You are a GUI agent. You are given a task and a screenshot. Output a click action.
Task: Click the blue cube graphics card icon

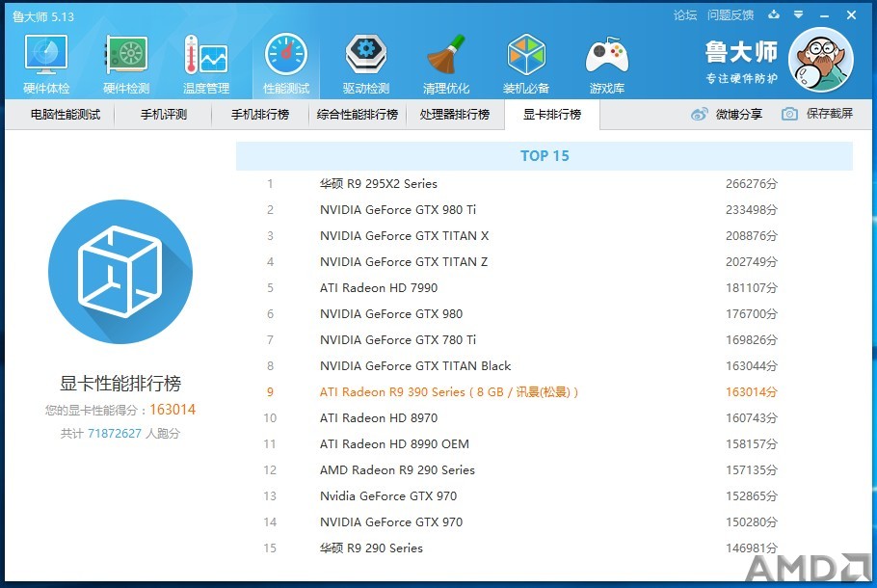pos(120,272)
